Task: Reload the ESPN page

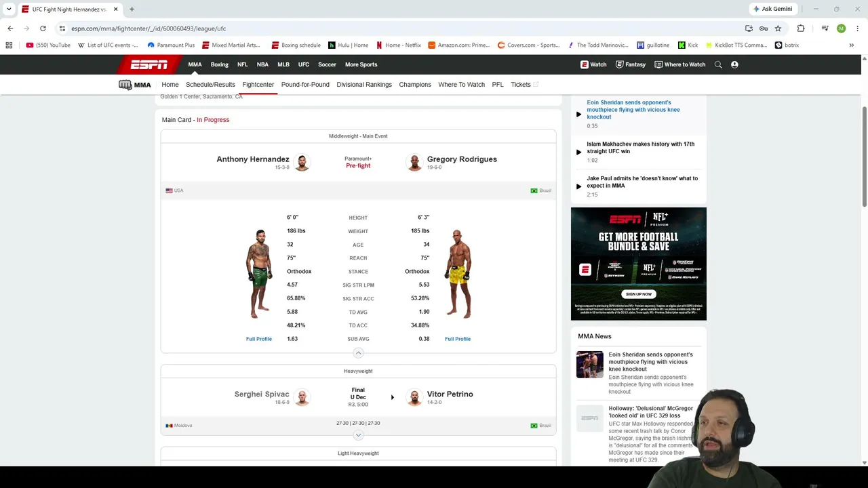Action: pos(43,28)
